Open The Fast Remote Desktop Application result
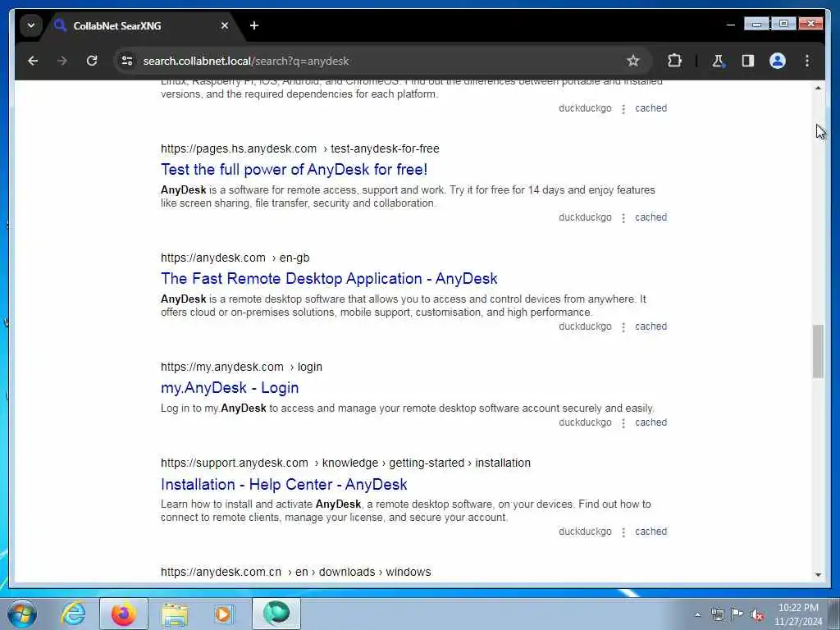 (329, 279)
